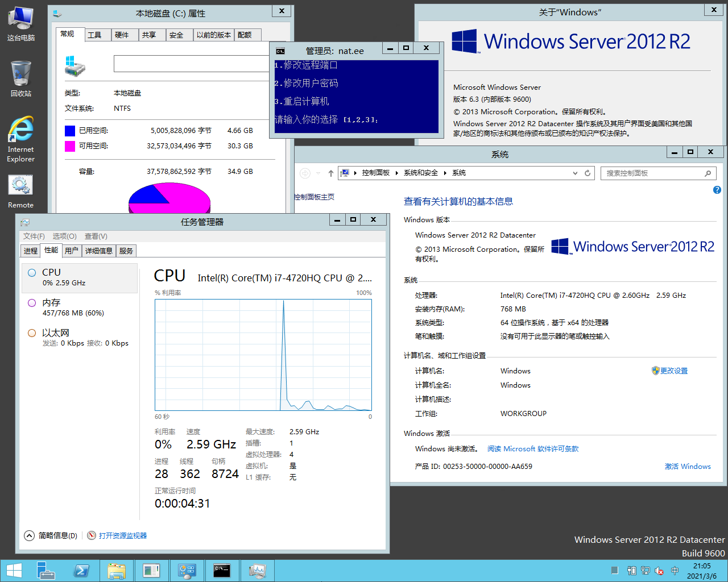Click the 更改设置 link

pyautogui.click(x=674, y=371)
